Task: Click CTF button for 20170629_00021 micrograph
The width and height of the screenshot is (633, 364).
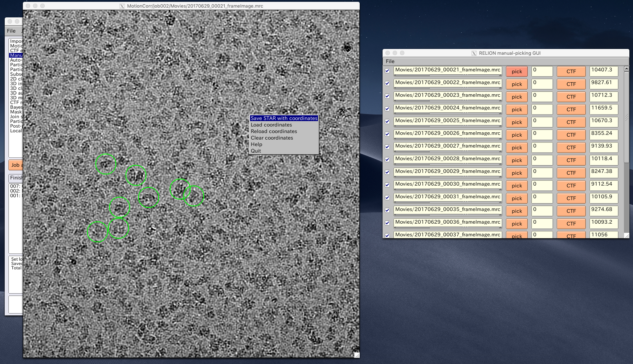Action: (571, 71)
